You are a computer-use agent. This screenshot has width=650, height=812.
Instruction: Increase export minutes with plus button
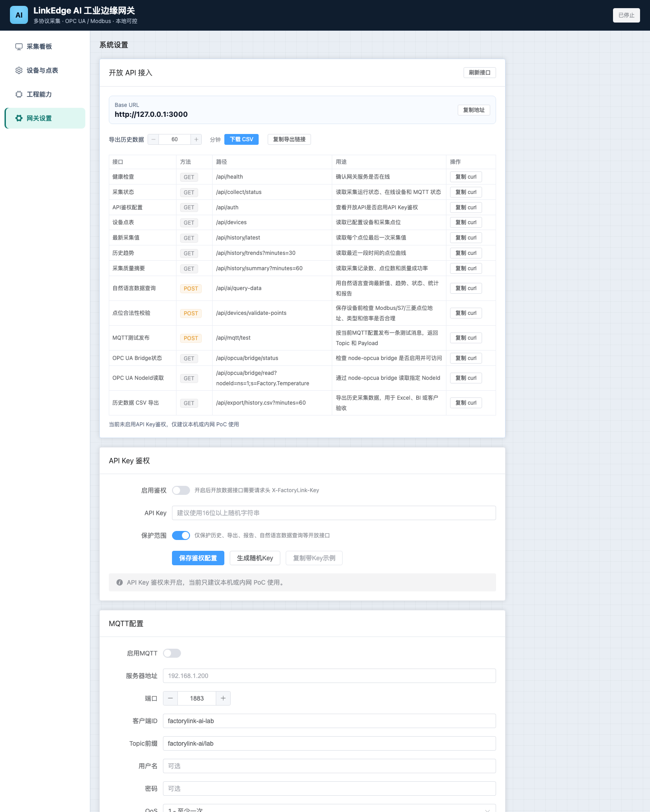coord(196,139)
